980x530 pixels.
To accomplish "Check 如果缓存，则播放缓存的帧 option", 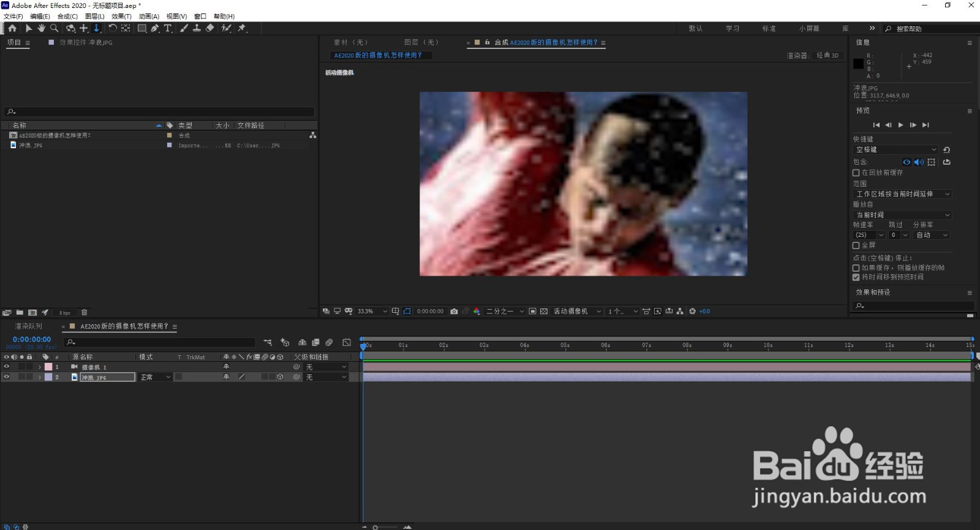I will 856,268.
